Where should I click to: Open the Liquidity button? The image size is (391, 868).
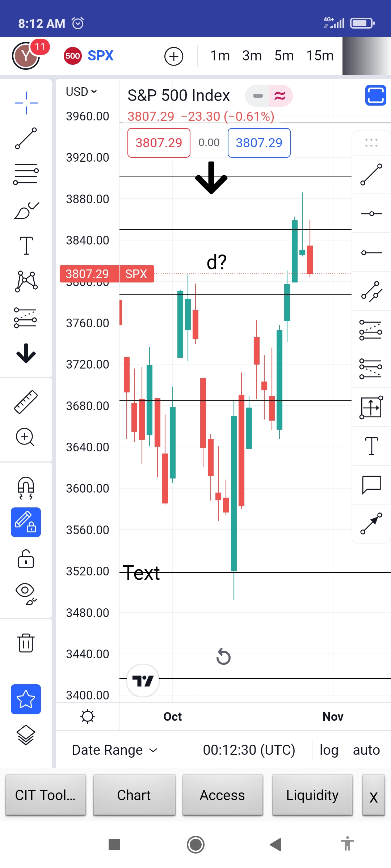(x=312, y=795)
